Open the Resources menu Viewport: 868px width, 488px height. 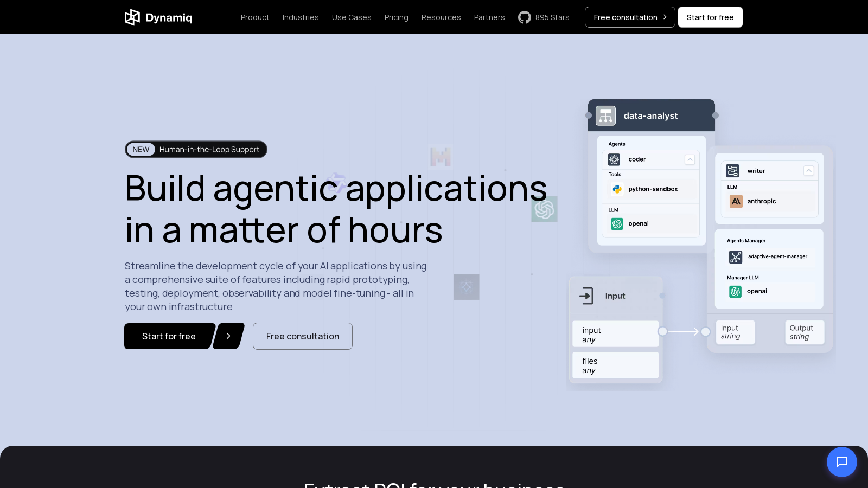tap(441, 17)
